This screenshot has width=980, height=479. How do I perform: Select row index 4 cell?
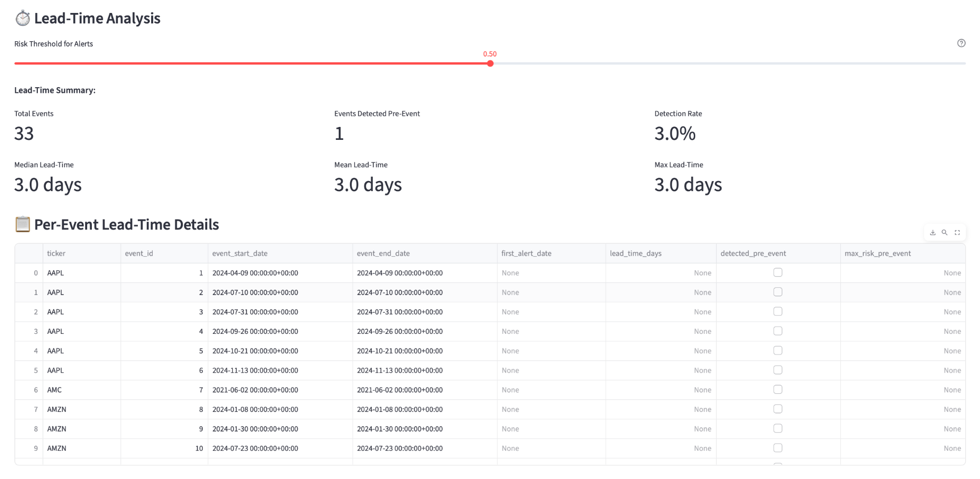pyautogui.click(x=35, y=351)
